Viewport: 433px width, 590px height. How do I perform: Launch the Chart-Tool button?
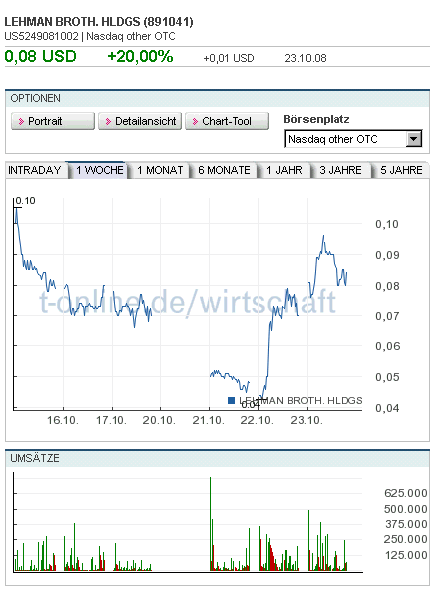[x=227, y=121]
